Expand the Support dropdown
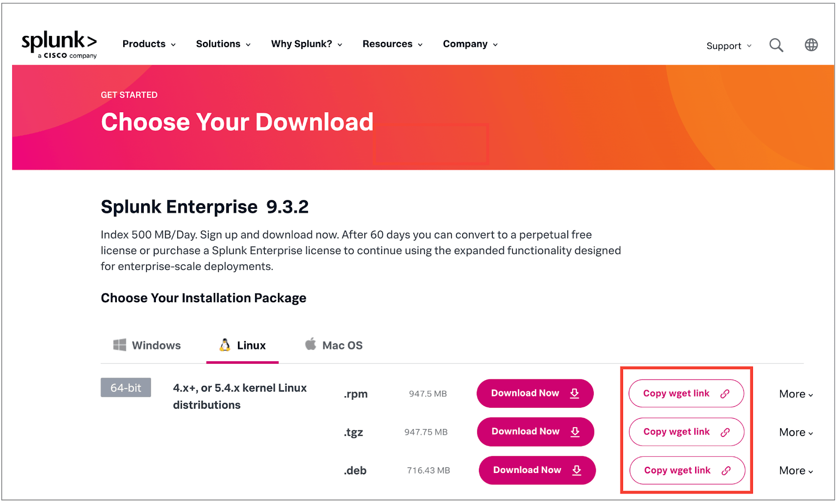Image resolution: width=838 pixels, height=504 pixels. pos(729,46)
